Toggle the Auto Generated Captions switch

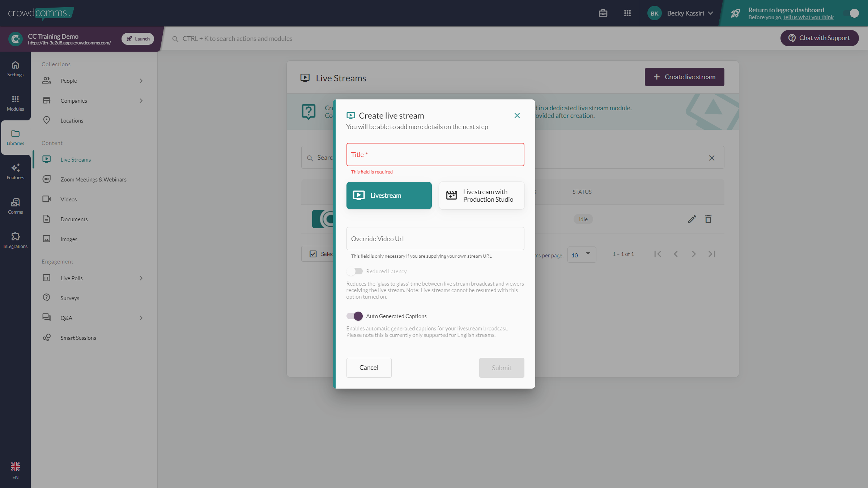(x=354, y=316)
